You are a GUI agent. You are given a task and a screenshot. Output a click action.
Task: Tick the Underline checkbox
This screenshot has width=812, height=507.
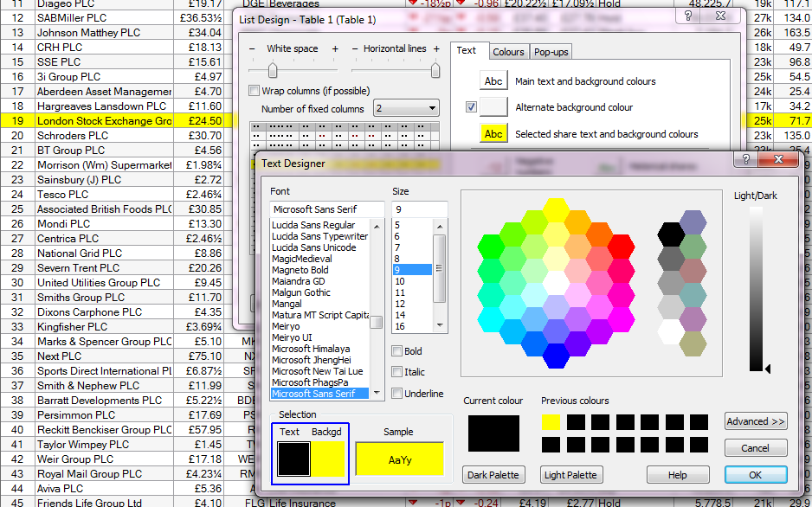tap(397, 394)
